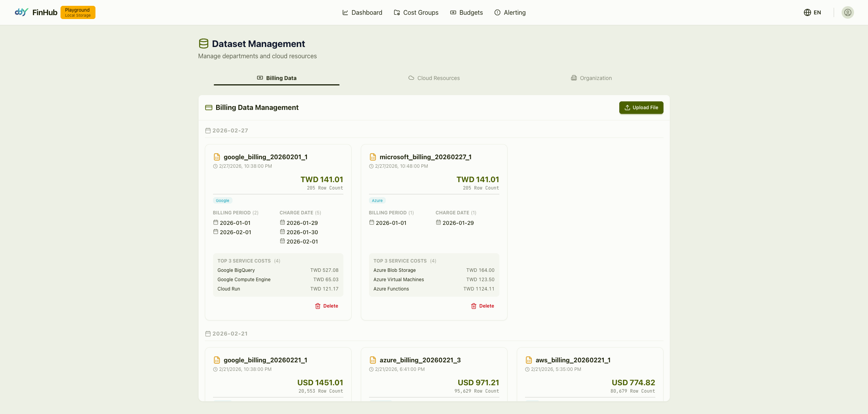Select the Billing Data tab
868x414 pixels.
[277, 78]
